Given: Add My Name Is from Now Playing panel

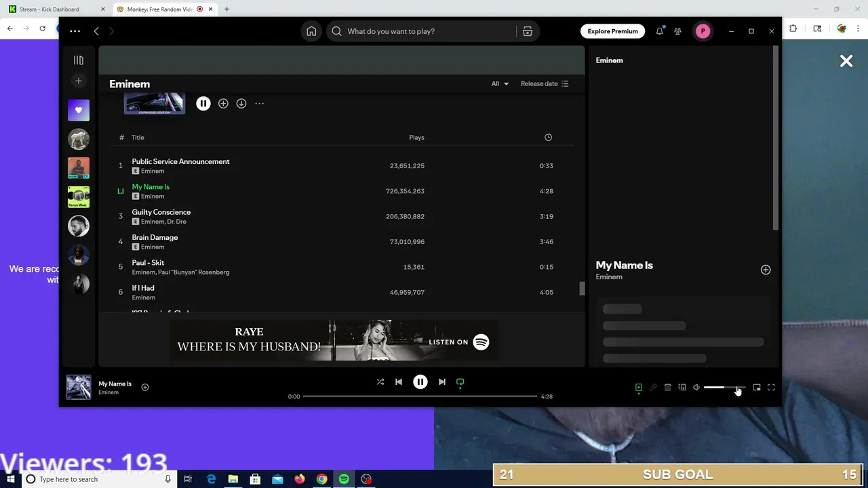Looking at the screenshot, I should (766, 270).
